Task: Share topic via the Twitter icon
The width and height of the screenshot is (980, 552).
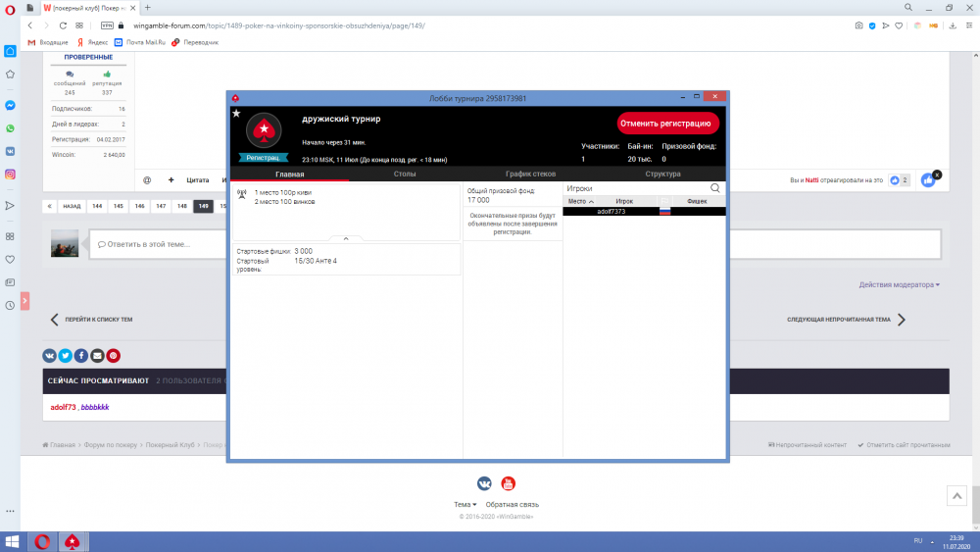Action: tap(66, 355)
